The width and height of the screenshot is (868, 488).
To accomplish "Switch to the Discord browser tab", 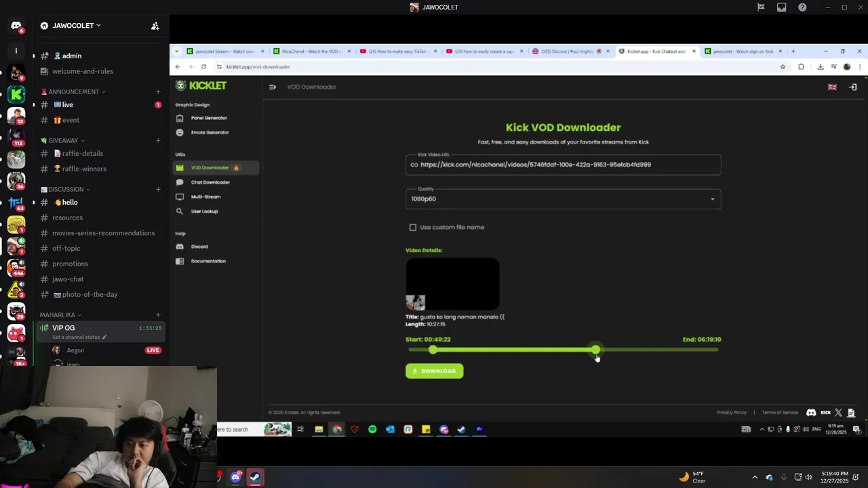I will point(572,51).
